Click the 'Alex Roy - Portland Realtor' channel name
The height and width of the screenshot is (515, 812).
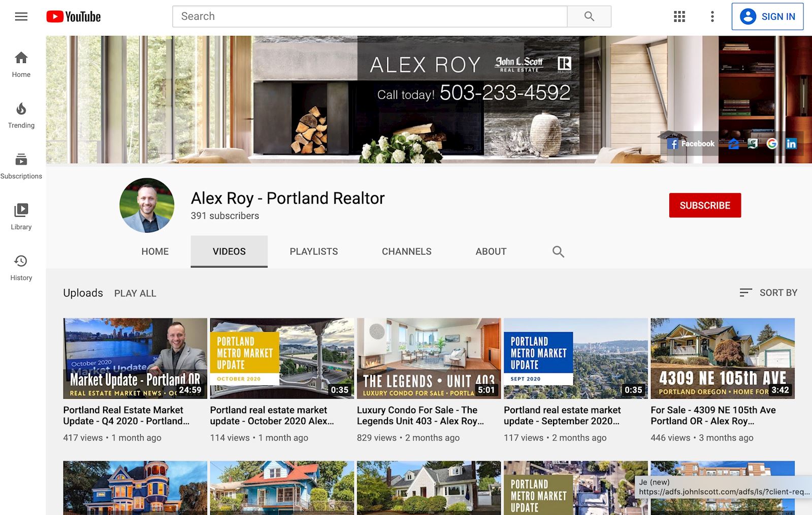(288, 198)
